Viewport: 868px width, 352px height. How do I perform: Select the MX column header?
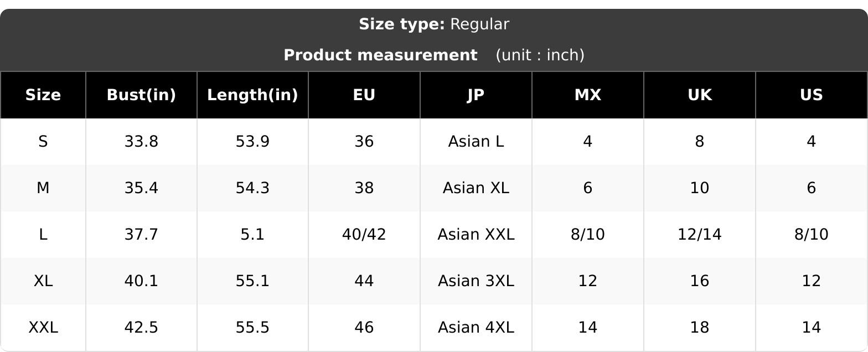pyautogui.click(x=588, y=95)
